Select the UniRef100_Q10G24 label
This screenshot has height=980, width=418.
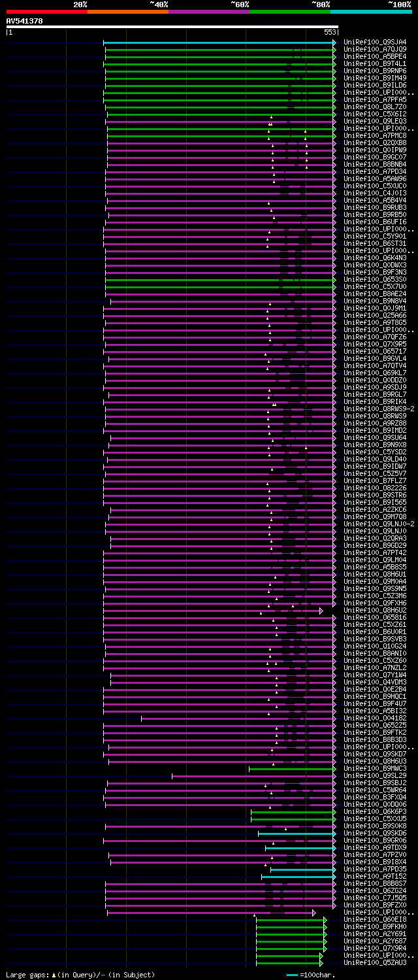pos(375,646)
